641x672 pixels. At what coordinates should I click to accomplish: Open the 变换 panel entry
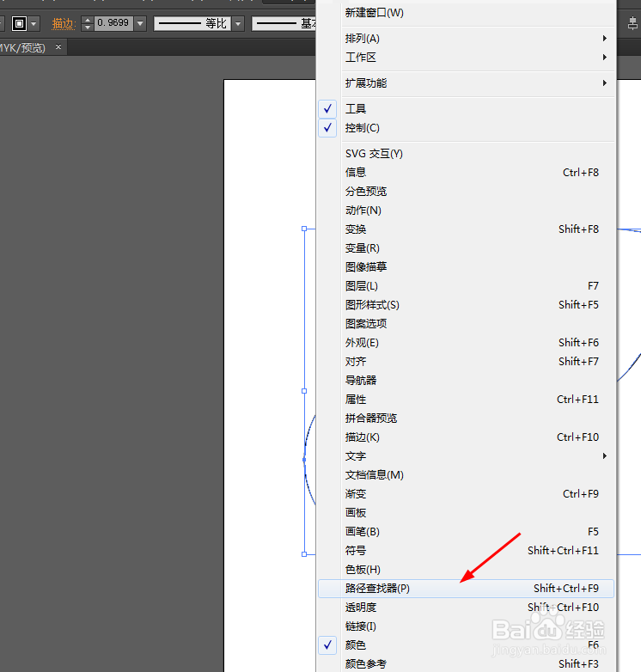pos(467,229)
